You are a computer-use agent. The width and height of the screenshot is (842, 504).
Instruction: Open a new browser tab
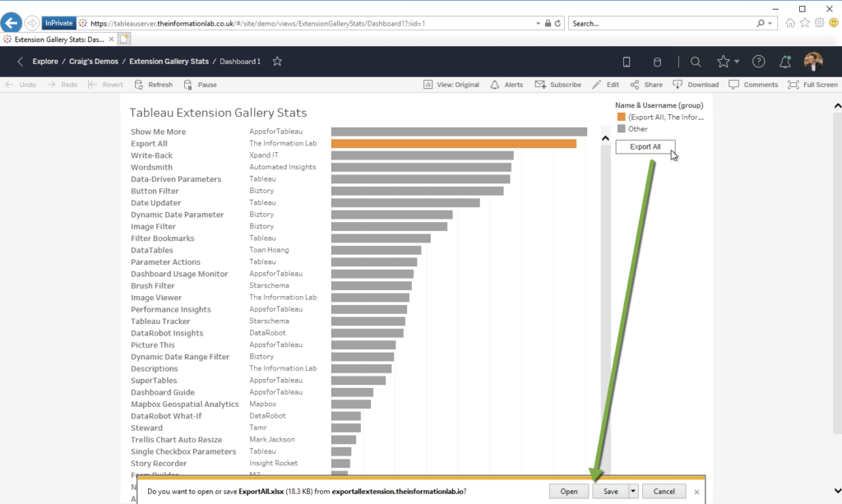coord(124,39)
